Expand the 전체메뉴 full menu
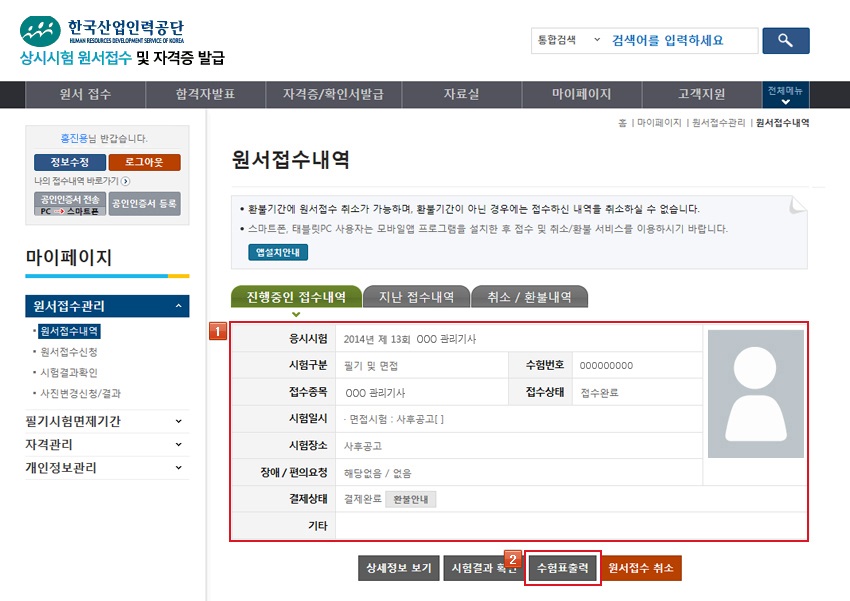Viewport: 850px width, 601px height. click(x=785, y=95)
